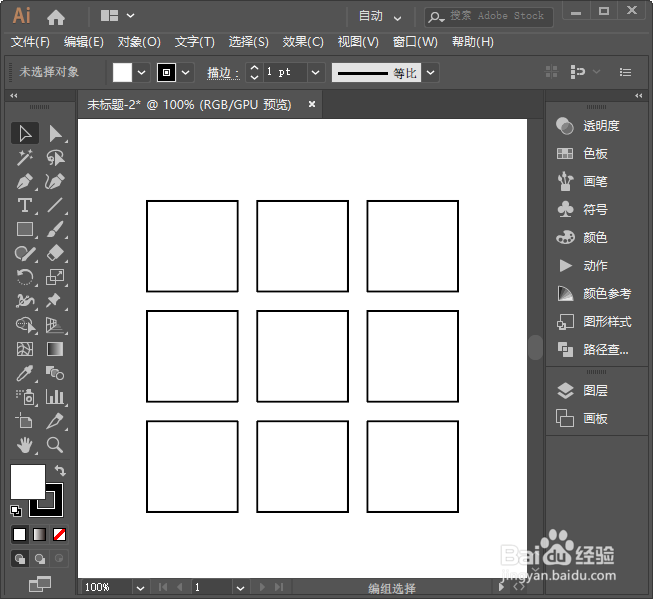Image resolution: width=653 pixels, height=599 pixels.
Task: Open the 编辑(E) menu
Action: tap(84, 42)
